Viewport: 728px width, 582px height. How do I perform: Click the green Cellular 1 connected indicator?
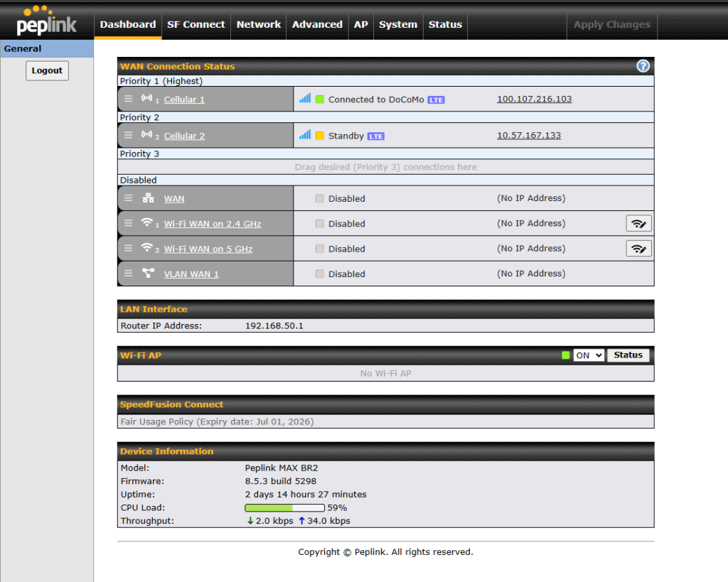pyautogui.click(x=320, y=99)
